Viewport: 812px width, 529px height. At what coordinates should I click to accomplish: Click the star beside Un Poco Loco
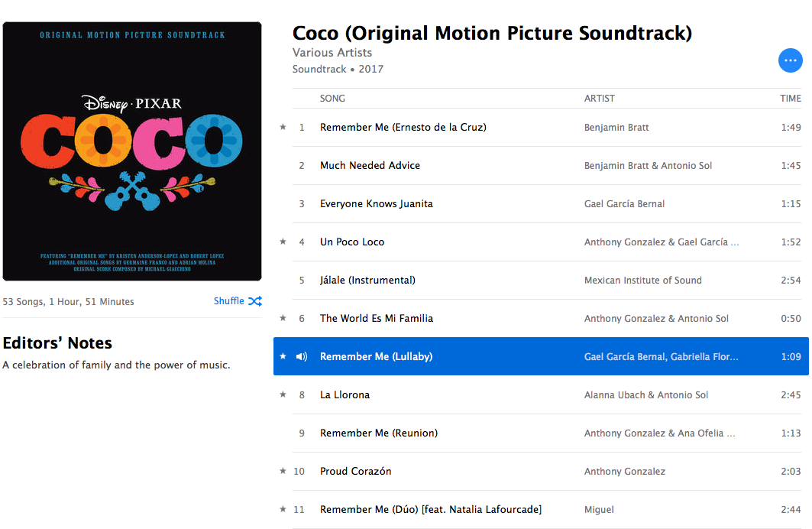(283, 242)
